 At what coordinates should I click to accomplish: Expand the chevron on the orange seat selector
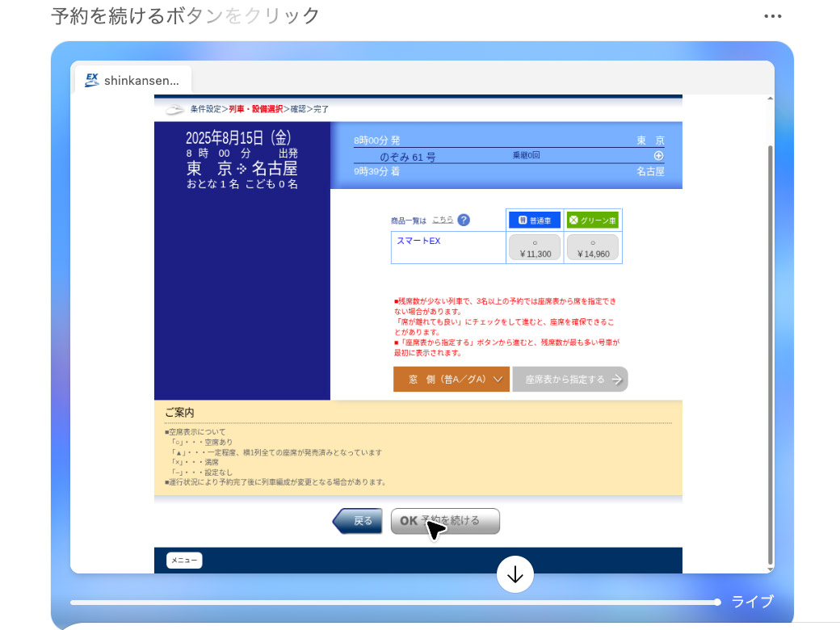[x=498, y=379]
